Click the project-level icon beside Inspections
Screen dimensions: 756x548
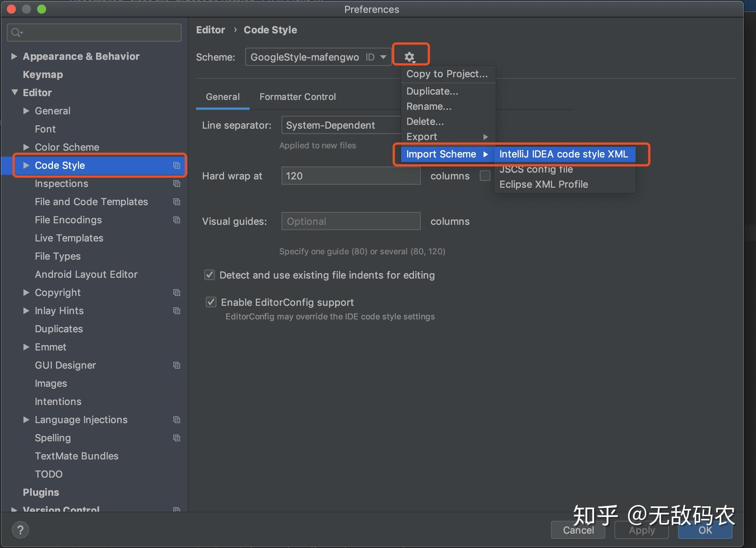point(176,184)
